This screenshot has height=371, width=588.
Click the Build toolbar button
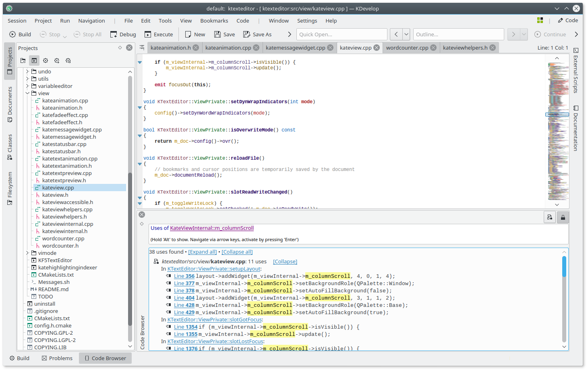tap(20, 34)
